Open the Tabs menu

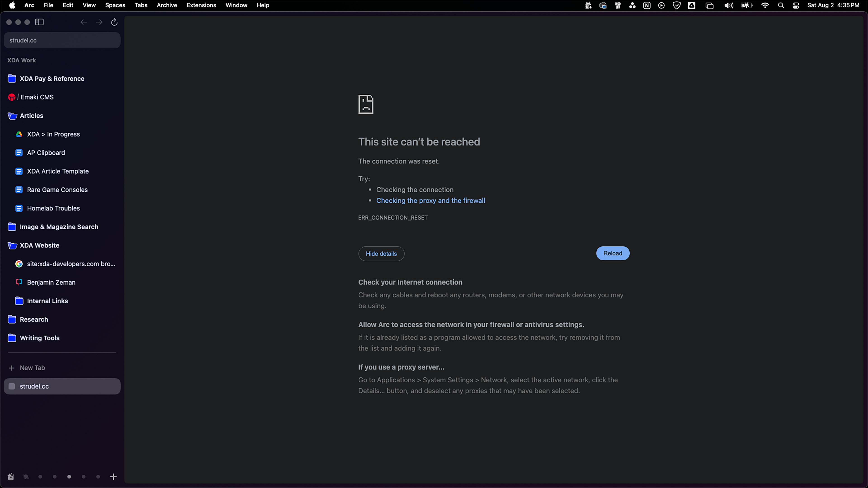(141, 5)
